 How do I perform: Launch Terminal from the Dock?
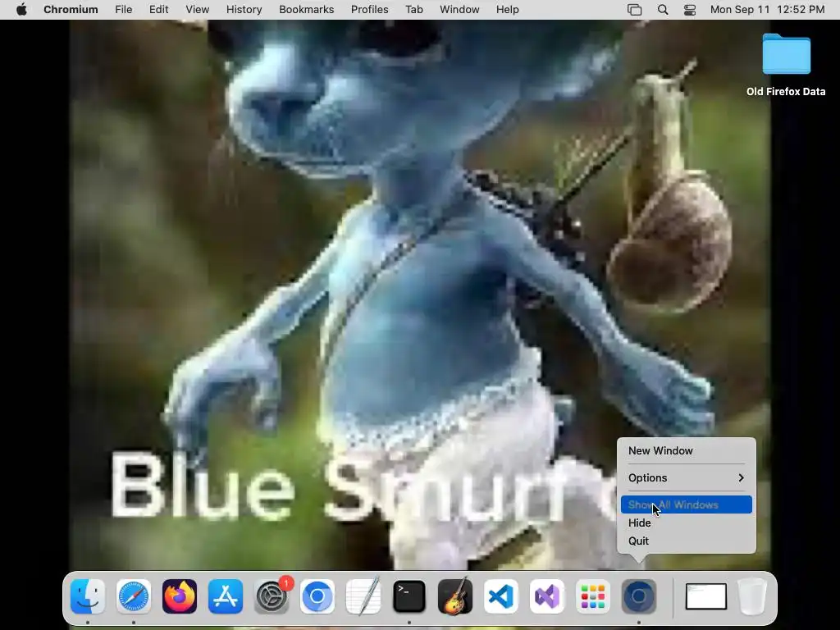(x=409, y=596)
